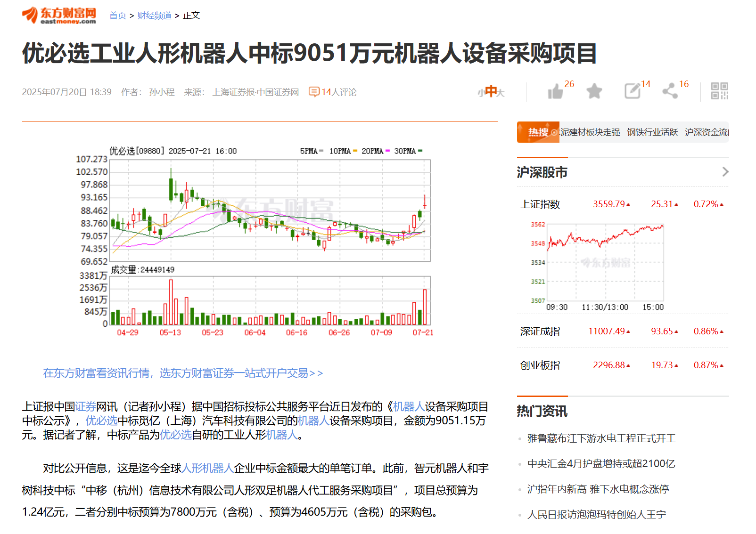This screenshot has width=756, height=534.
Task: Click the publish time 2025年07月20日 18:39
Action: click(x=67, y=92)
